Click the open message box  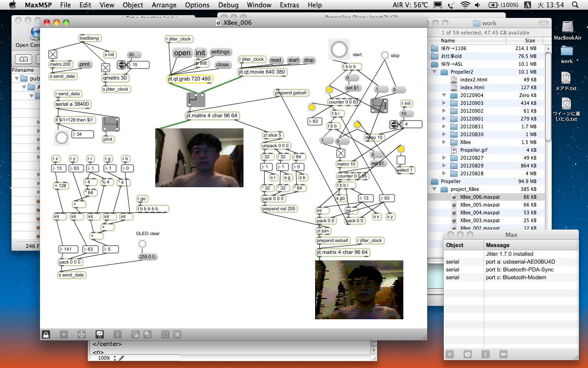click(x=182, y=53)
